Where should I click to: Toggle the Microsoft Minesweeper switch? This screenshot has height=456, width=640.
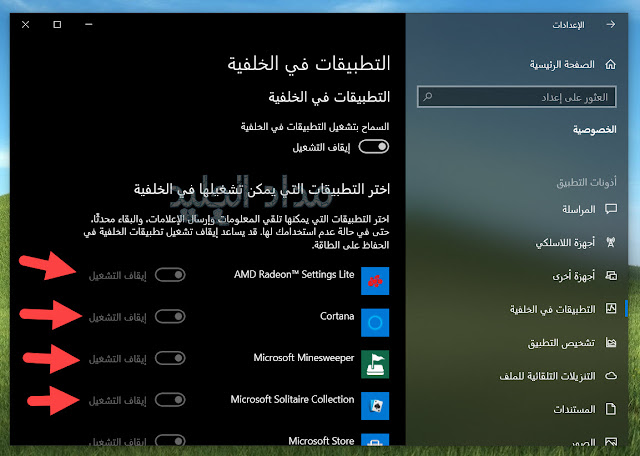click(x=170, y=358)
